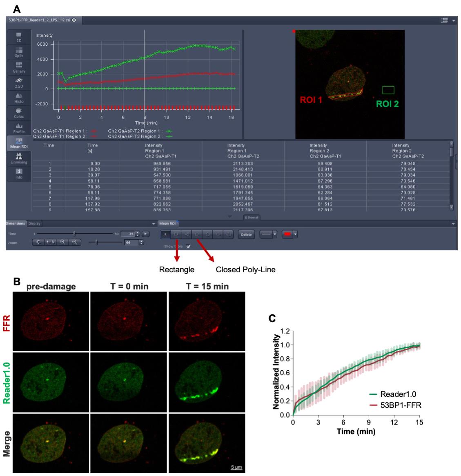Collapse the Dimensions panel dropdown arrow
Viewport: 461px width, 476px height.
pos(154,224)
